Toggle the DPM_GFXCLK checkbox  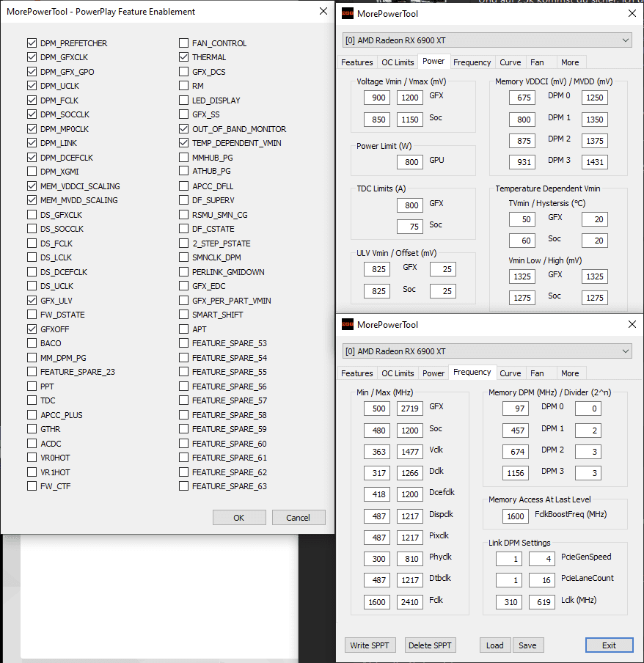32,56
